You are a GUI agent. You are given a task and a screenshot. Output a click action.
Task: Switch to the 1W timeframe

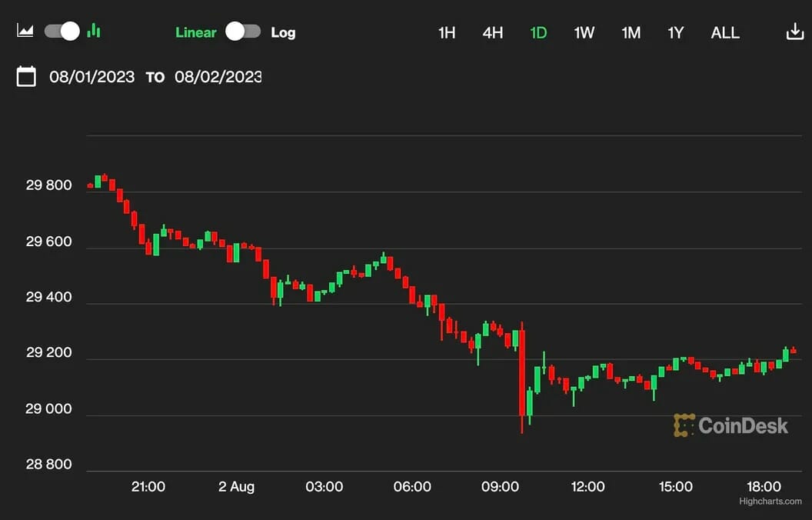point(584,32)
